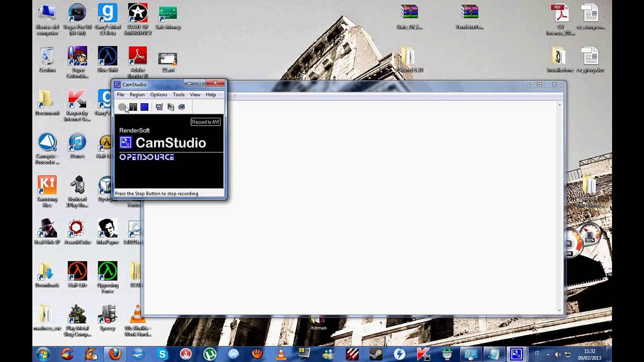Toggle the CamStudio view mode icon
The width and height of the screenshot is (644, 362).
click(x=159, y=107)
